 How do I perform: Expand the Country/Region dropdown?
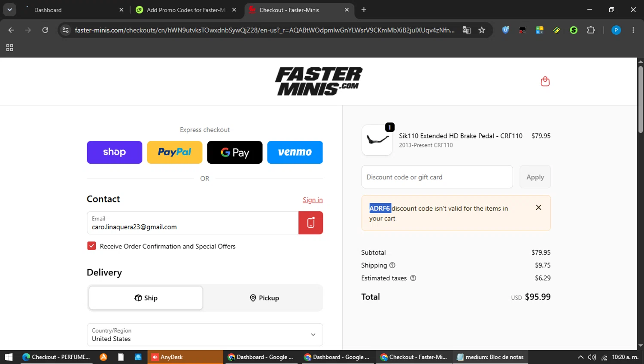pyautogui.click(x=205, y=334)
